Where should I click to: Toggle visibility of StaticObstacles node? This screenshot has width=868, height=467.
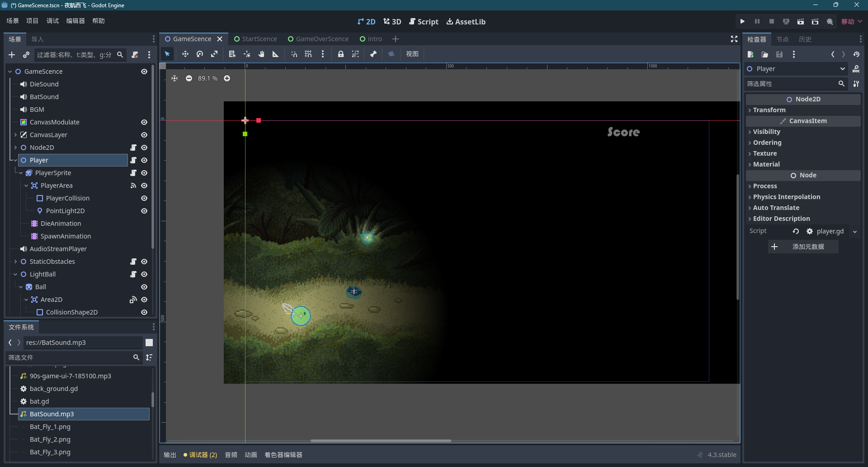point(144,262)
